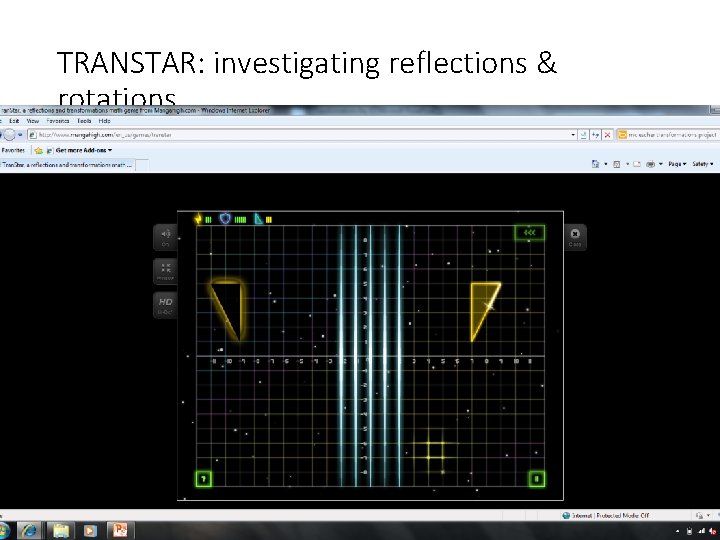Click the compatibility view icon beside address bar
Viewport: 720px width, 540px height.
[583, 135]
